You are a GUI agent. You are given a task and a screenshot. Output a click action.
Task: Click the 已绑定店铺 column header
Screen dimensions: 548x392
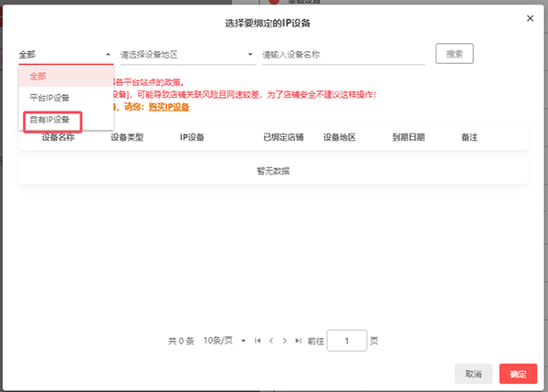(282, 137)
